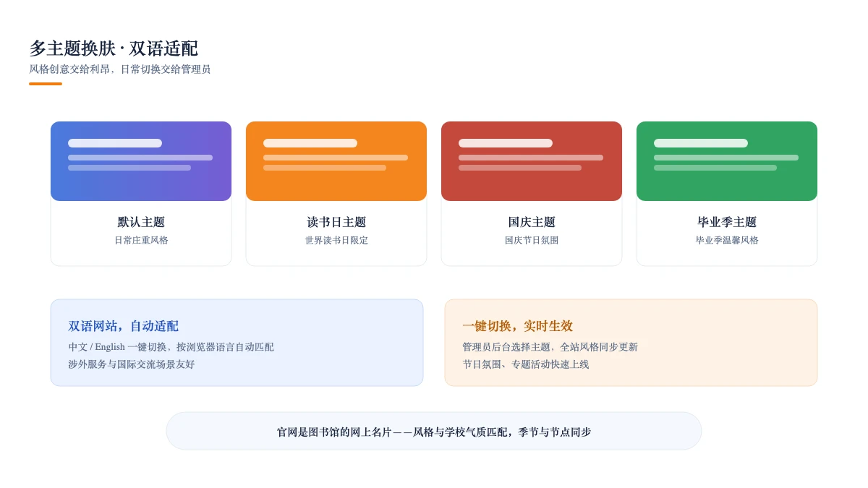Click the subtitle 风格创意交给利昂

click(120, 69)
